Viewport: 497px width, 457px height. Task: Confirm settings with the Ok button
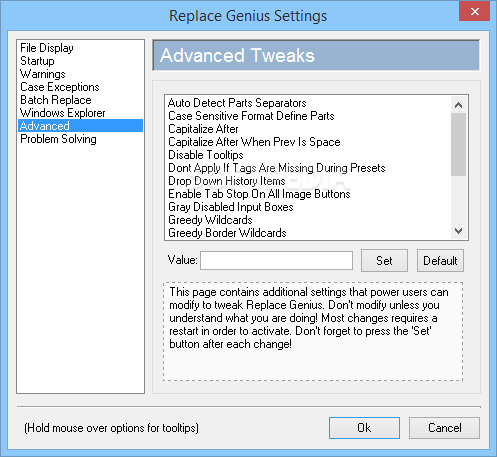tap(364, 428)
